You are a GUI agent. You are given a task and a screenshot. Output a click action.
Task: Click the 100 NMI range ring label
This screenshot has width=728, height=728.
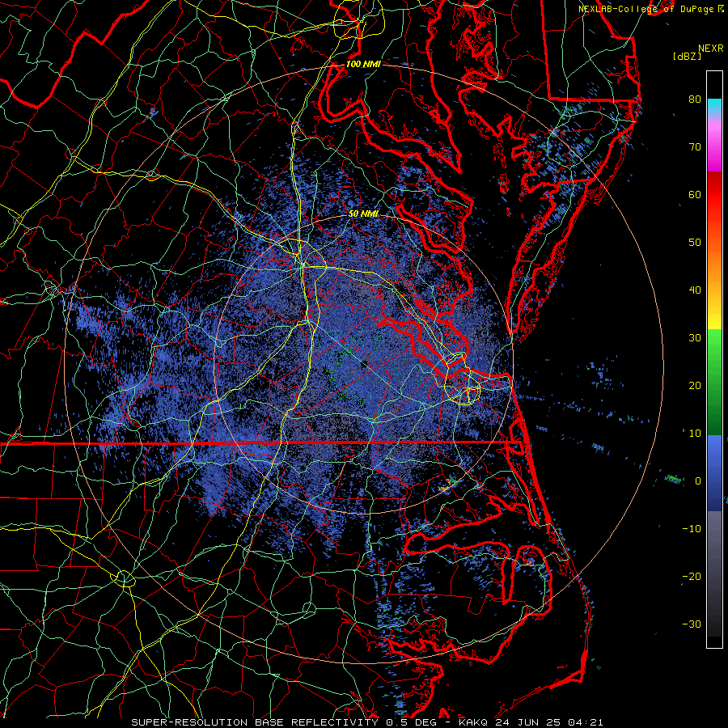(x=363, y=64)
